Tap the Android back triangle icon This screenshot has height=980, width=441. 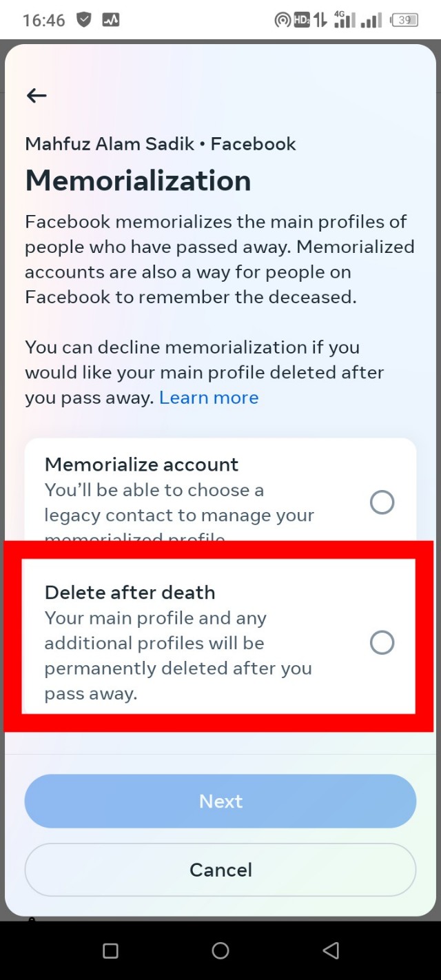(331, 951)
